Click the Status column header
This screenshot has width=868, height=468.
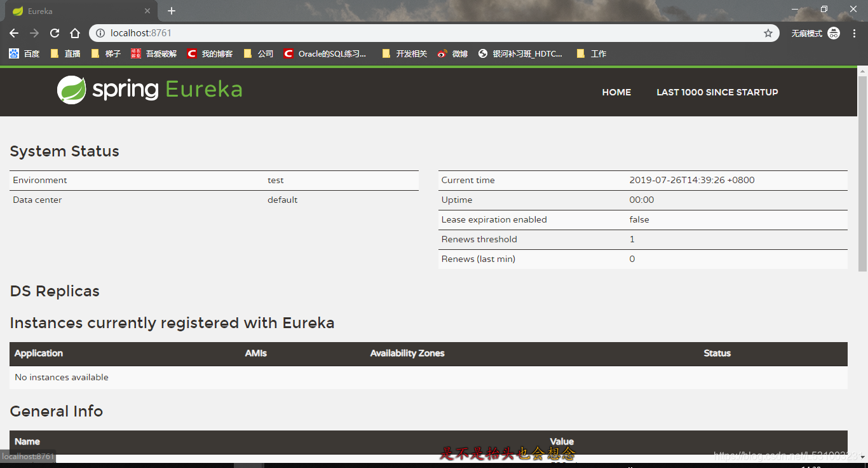pos(717,354)
